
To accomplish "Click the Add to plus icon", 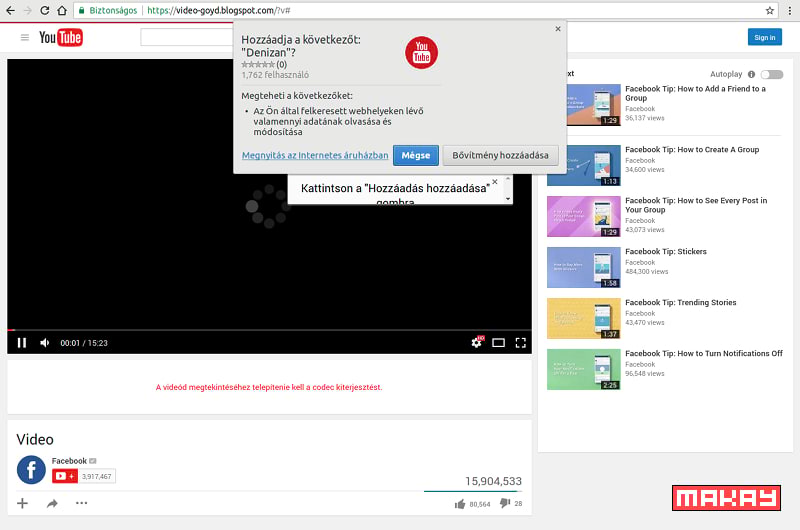I will click(22, 503).
